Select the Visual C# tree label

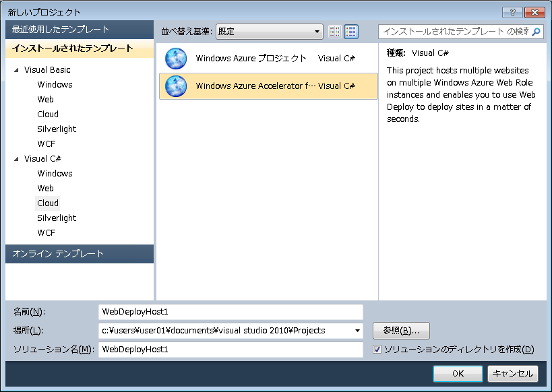click(42, 159)
